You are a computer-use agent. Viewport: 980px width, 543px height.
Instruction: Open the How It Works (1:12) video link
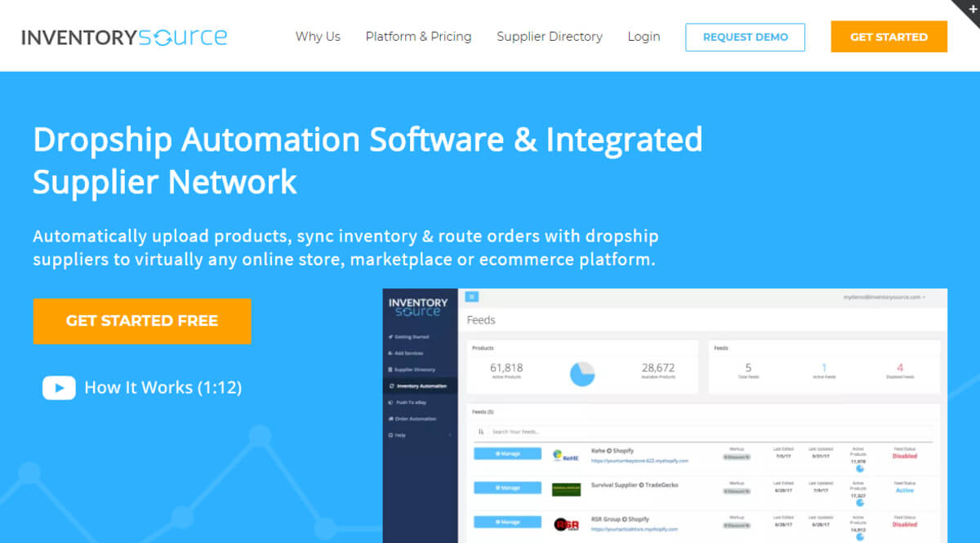pos(163,388)
